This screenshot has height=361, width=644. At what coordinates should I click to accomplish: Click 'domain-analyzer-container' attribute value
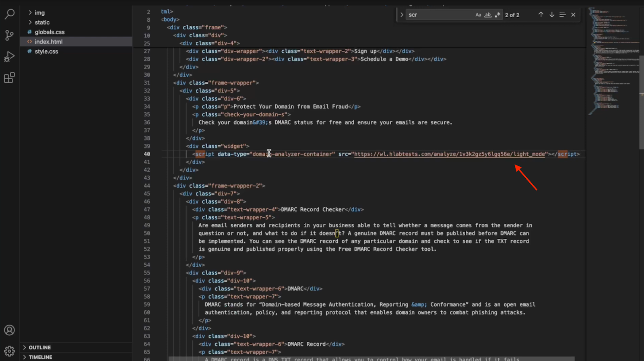(x=292, y=154)
